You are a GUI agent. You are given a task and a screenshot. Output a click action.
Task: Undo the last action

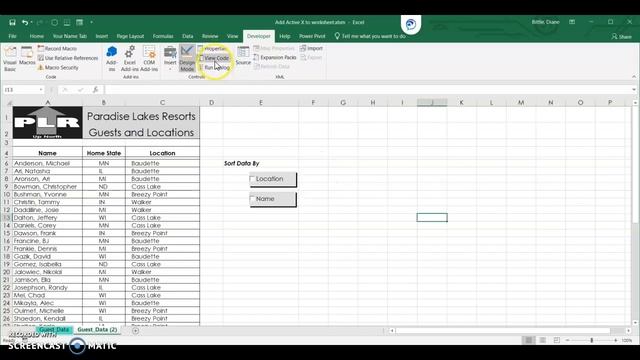[25, 22]
